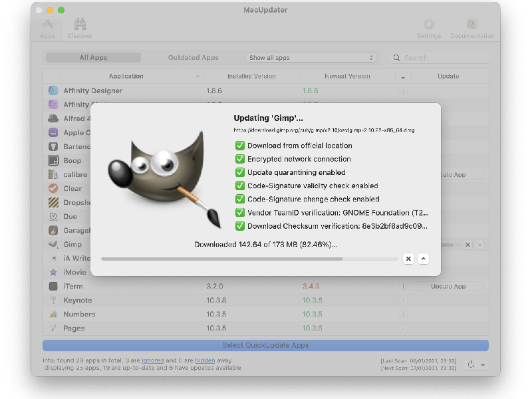Toggle Update quarantining enabled checkbox
This screenshot has height=399, width=532.
pos(240,172)
